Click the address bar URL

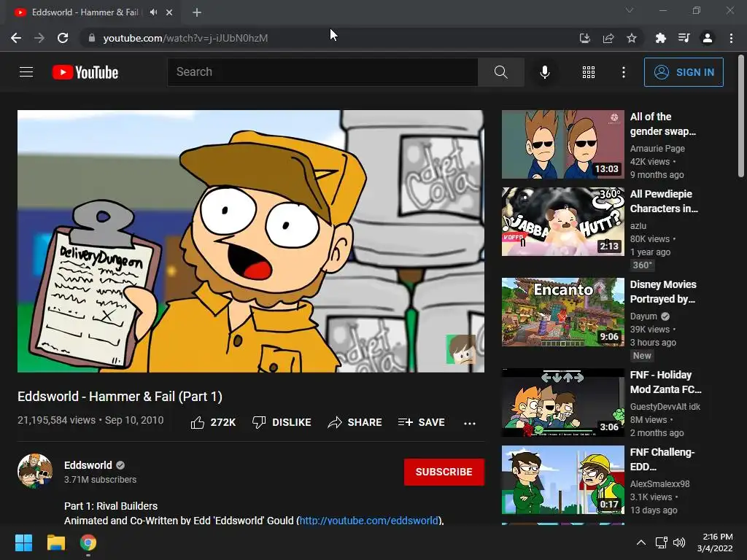(x=185, y=38)
